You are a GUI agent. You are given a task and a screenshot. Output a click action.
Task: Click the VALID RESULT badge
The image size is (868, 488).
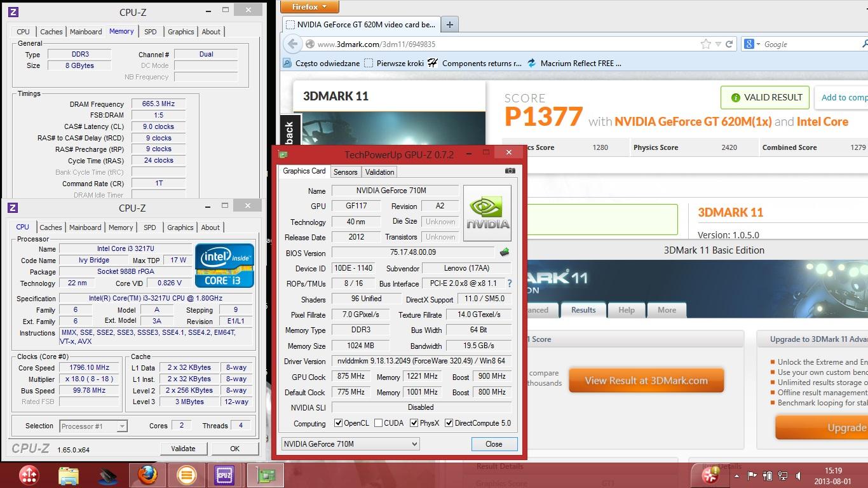coord(765,97)
